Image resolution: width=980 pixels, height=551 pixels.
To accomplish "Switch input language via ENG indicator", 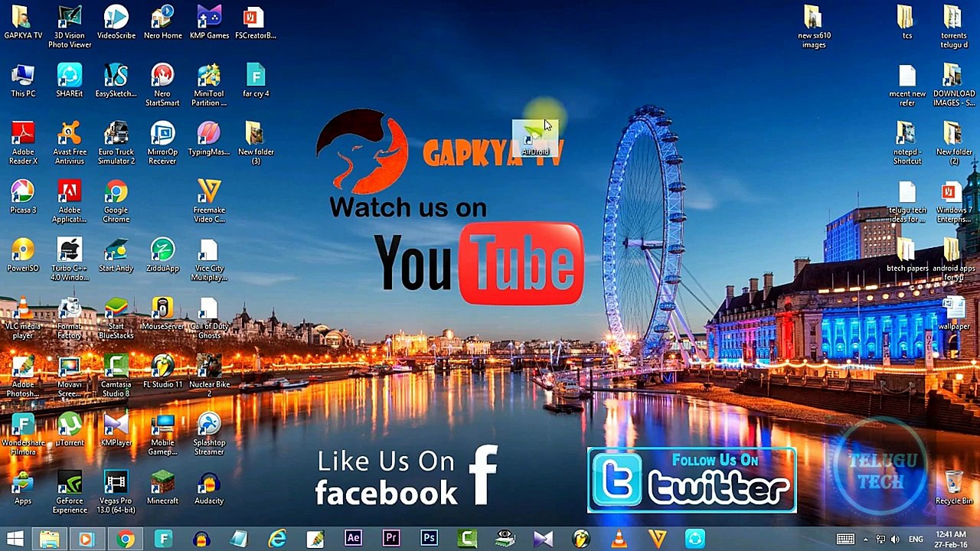I will tap(916, 540).
